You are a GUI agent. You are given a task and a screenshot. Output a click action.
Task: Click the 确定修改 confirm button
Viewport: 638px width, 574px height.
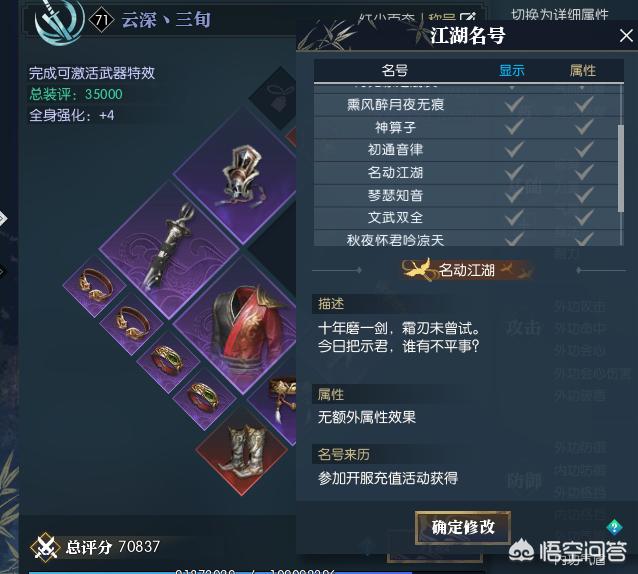tap(463, 527)
